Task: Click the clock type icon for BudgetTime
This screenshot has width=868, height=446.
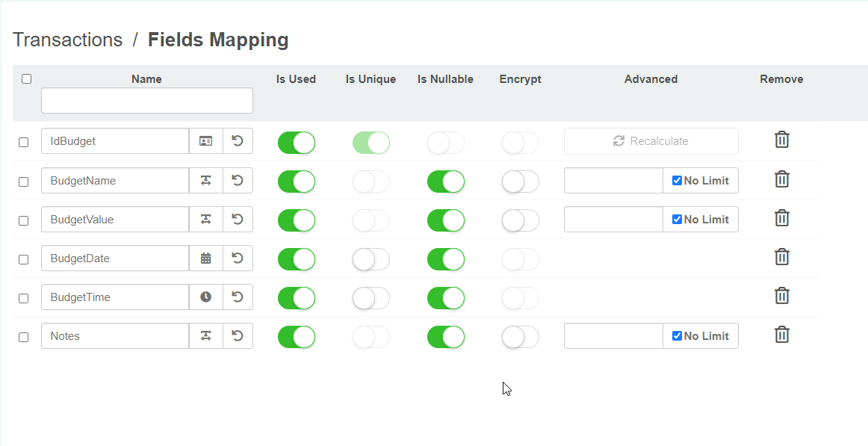Action: tap(205, 297)
